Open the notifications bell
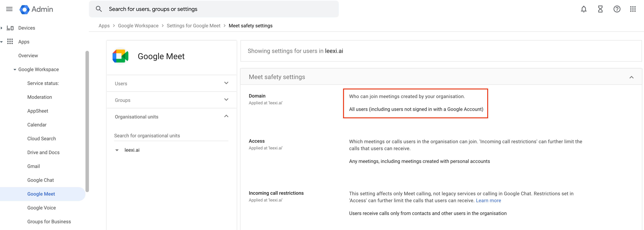The width and height of the screenshot is (644, 230). [x=583, y=9]
